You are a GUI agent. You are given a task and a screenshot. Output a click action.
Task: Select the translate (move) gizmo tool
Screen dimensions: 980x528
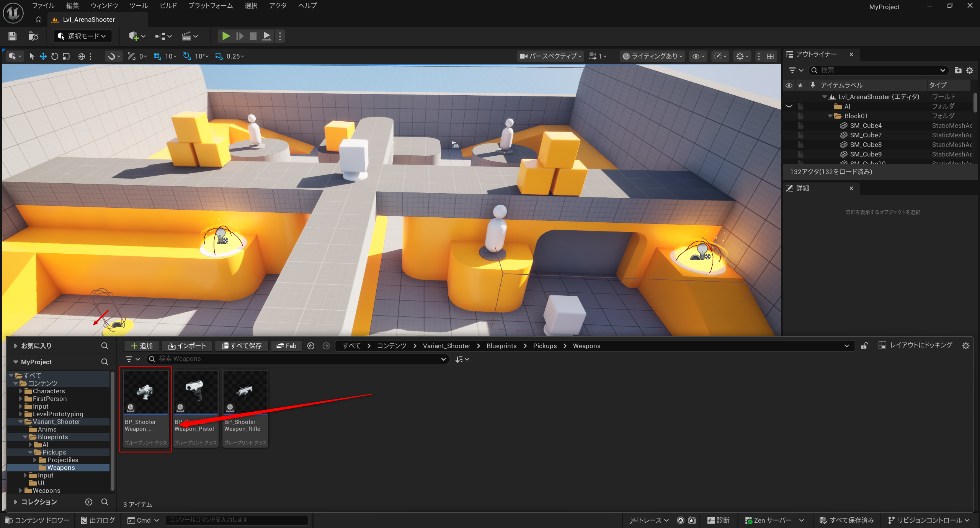click(x=43, y=56)
